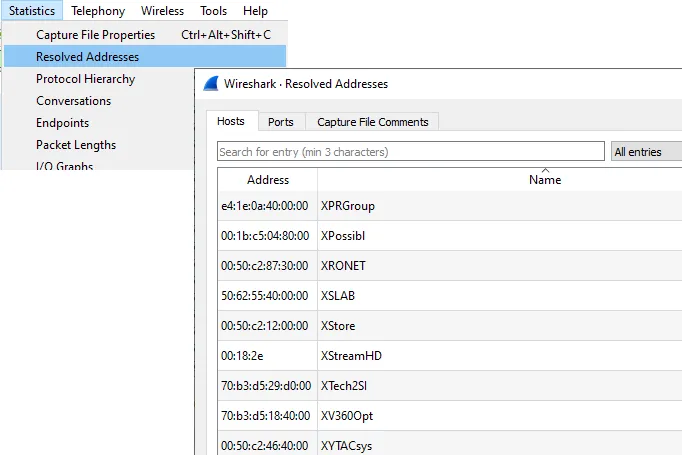Select the XStore name cell
This screenshot has width=682, height=455.
(500, 326)
